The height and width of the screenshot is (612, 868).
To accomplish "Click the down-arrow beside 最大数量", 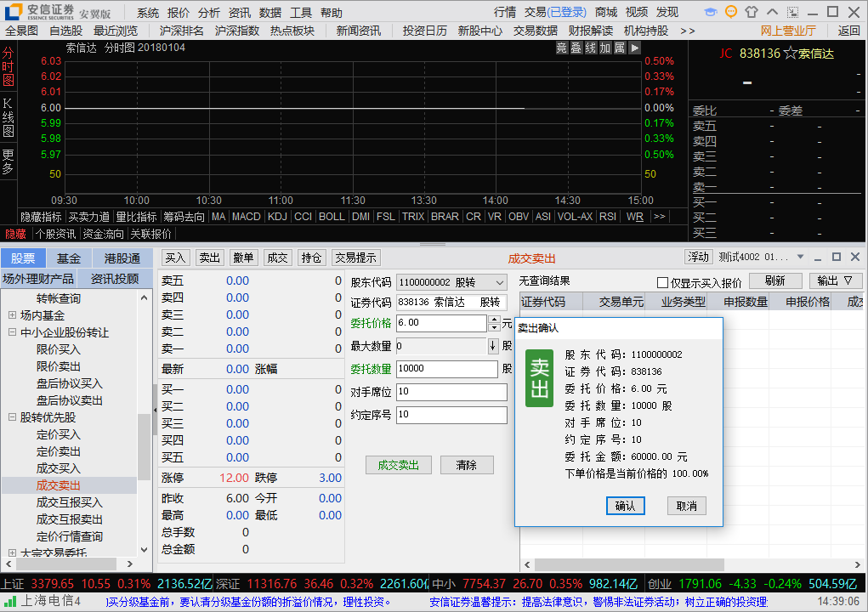I will [x=493, y=347].
